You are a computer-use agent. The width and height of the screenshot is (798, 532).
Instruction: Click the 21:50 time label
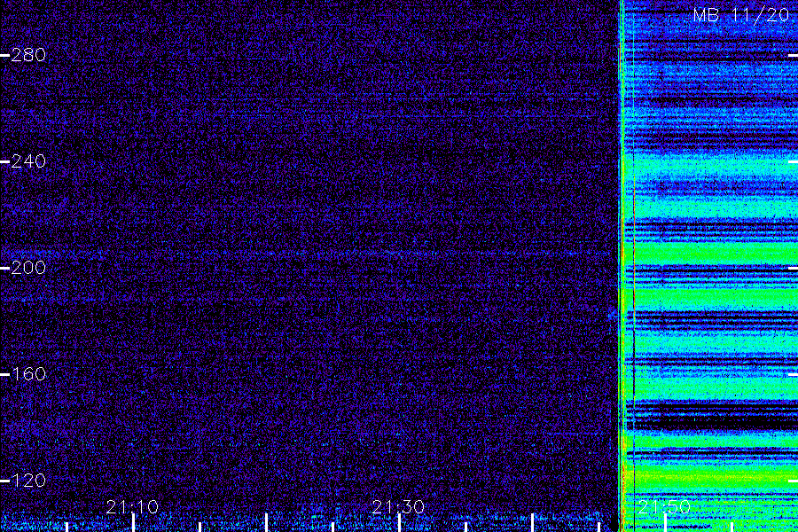point(663,507)
